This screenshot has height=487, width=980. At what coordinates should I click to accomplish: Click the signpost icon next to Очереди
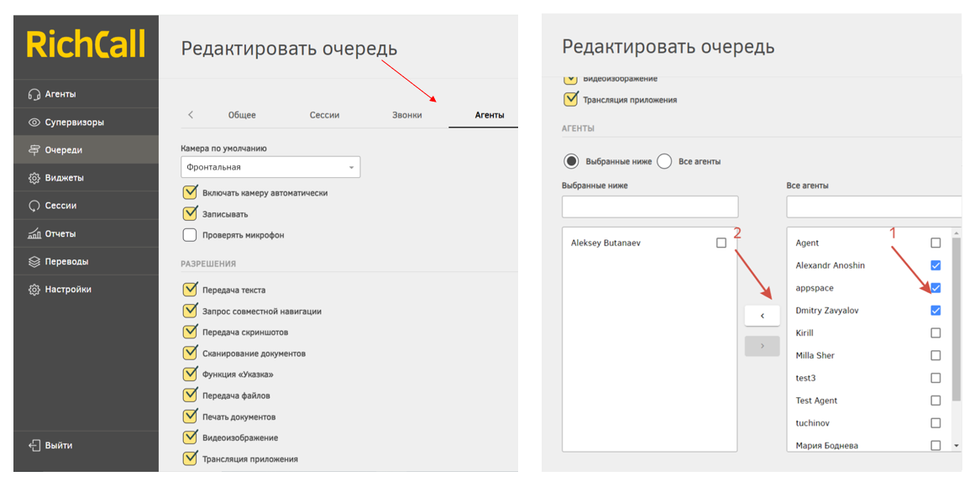pos(34,150)
